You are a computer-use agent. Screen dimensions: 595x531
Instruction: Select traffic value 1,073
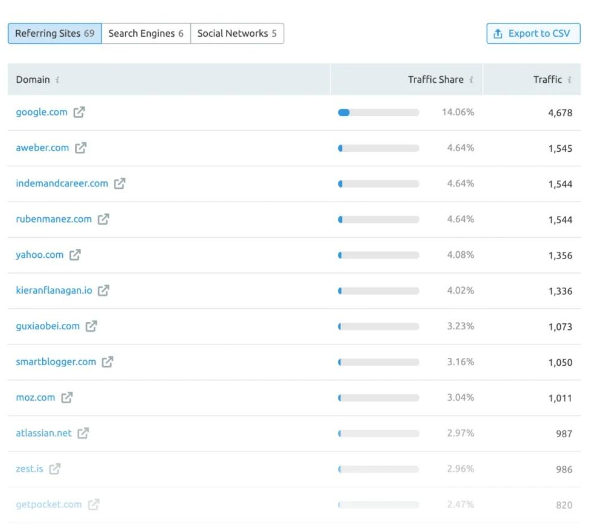point(560,327)
